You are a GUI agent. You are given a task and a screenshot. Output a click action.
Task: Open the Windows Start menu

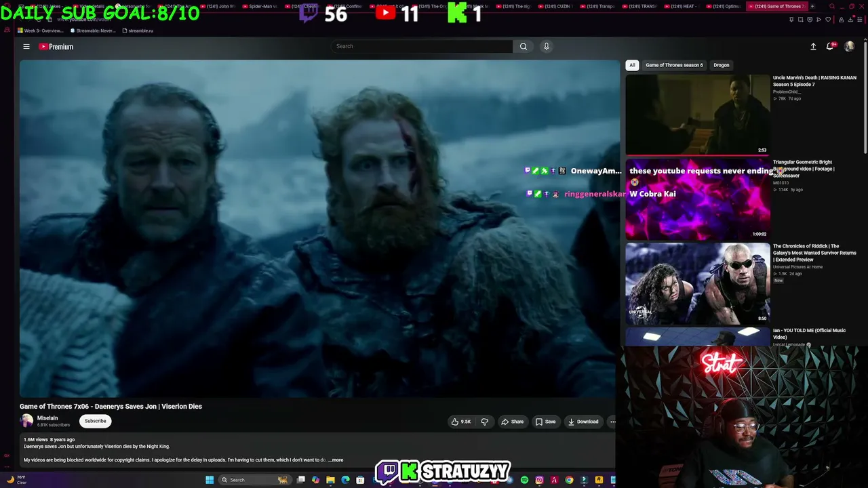pos(210,480)
